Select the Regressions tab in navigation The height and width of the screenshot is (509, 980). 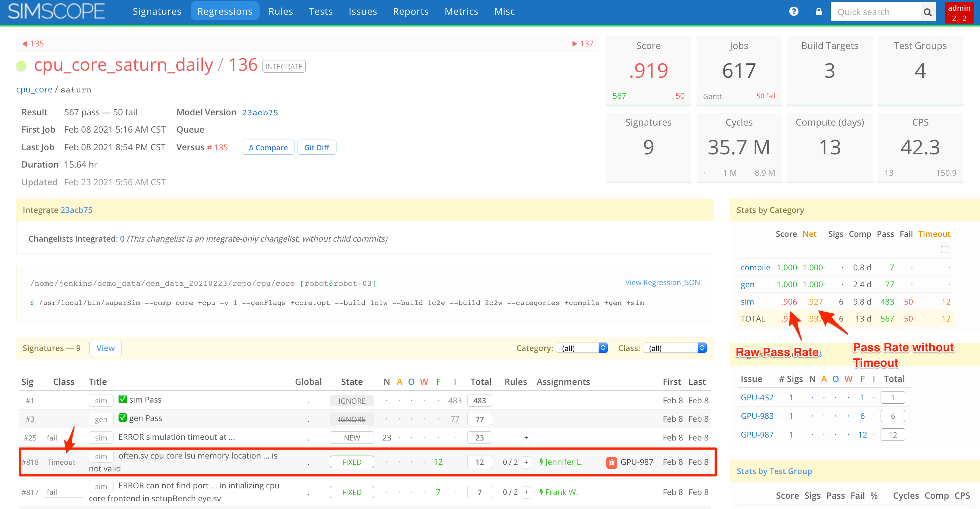pos(225,10)
